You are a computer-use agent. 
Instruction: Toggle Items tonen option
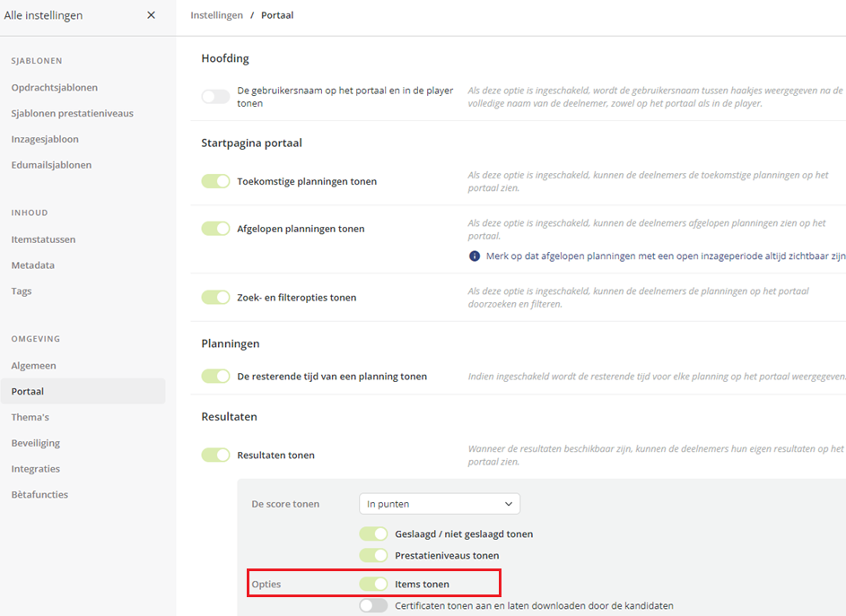[373, 584]
